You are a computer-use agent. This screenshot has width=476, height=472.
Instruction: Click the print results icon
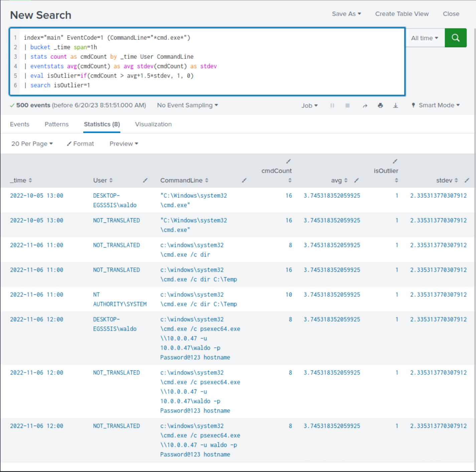(380, 106)
